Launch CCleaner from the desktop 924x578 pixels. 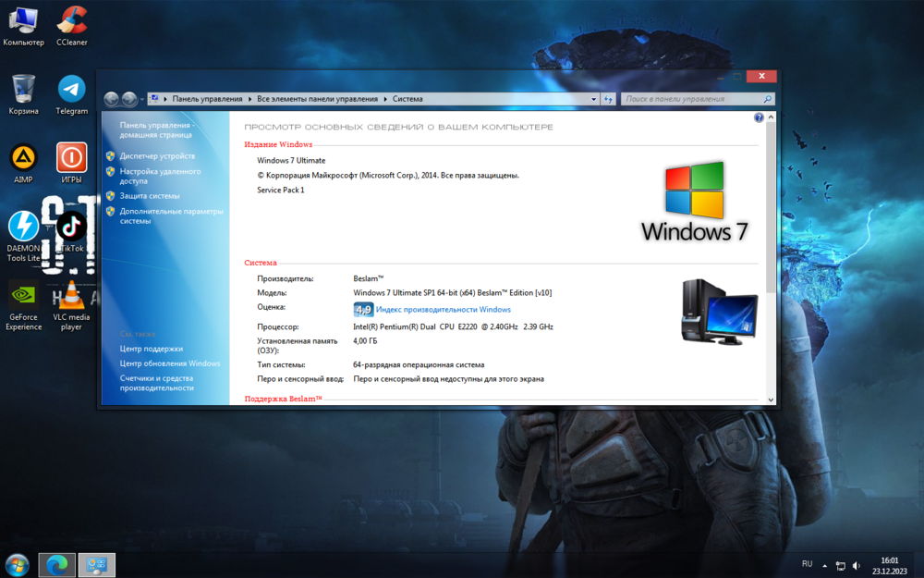[72, 27]
